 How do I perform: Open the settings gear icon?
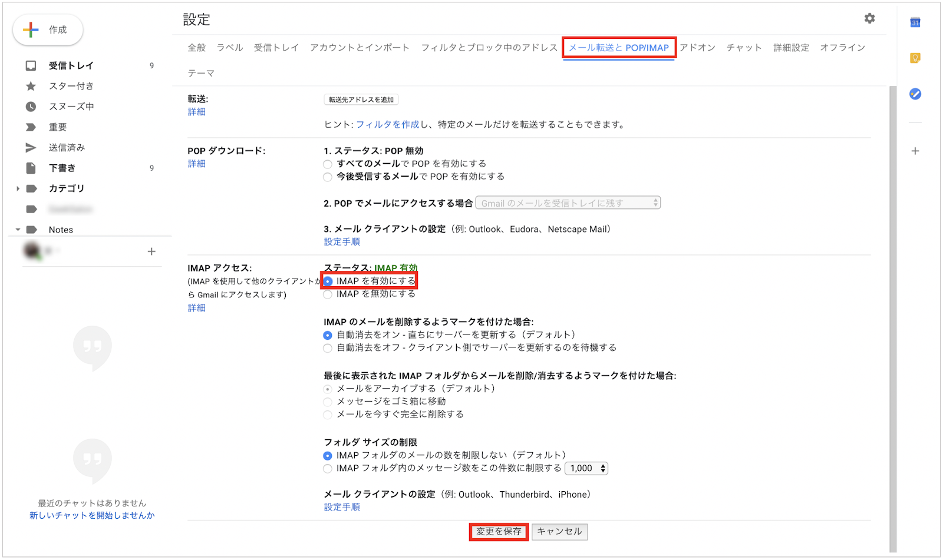pyautogui.click(x=869, y=18)
